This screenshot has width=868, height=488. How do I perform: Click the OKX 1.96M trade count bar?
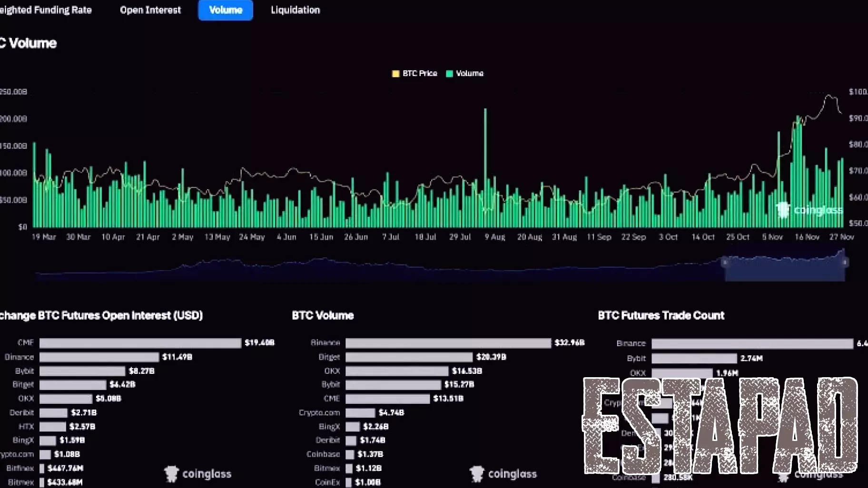click(682, 373)
